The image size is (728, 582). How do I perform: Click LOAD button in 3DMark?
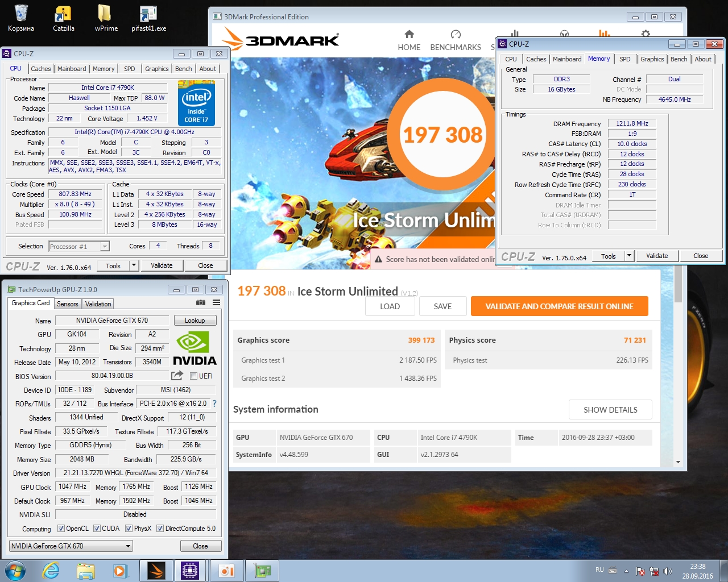tap(390, 306)
